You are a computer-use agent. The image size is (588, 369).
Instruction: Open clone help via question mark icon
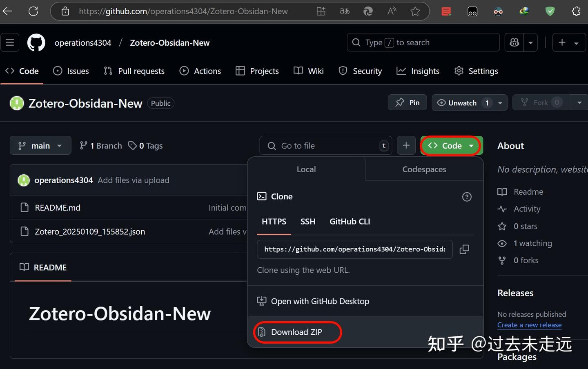coord(467,197)
